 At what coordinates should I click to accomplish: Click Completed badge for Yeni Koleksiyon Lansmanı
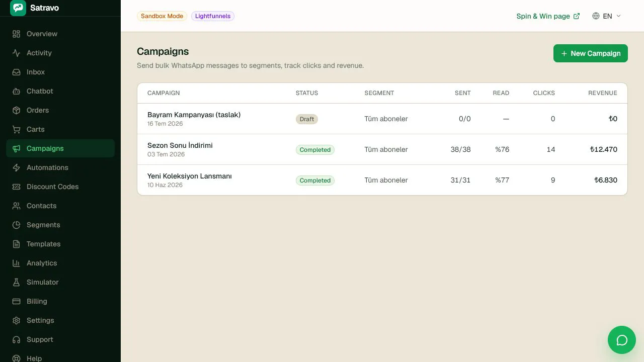[315, 180]
